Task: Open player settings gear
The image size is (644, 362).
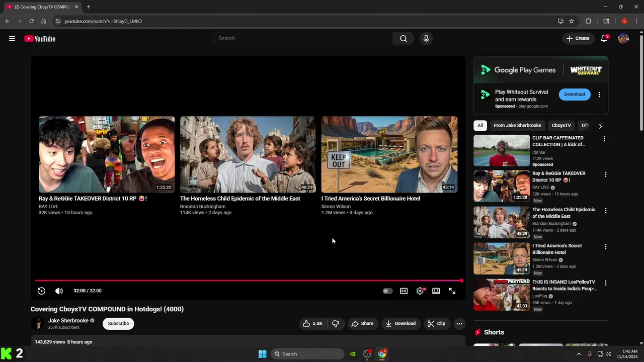Action: 420,291
